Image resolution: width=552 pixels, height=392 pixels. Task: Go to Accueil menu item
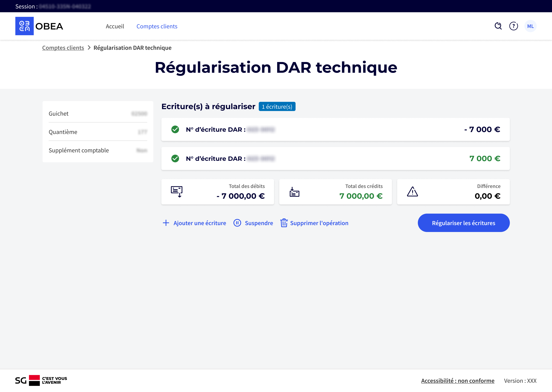[x=115, y=26]
